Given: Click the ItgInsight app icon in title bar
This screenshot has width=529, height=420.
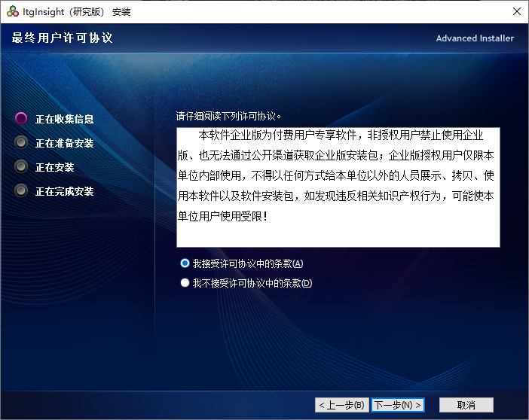Looking at the screenshot, I should coord(13,11).
